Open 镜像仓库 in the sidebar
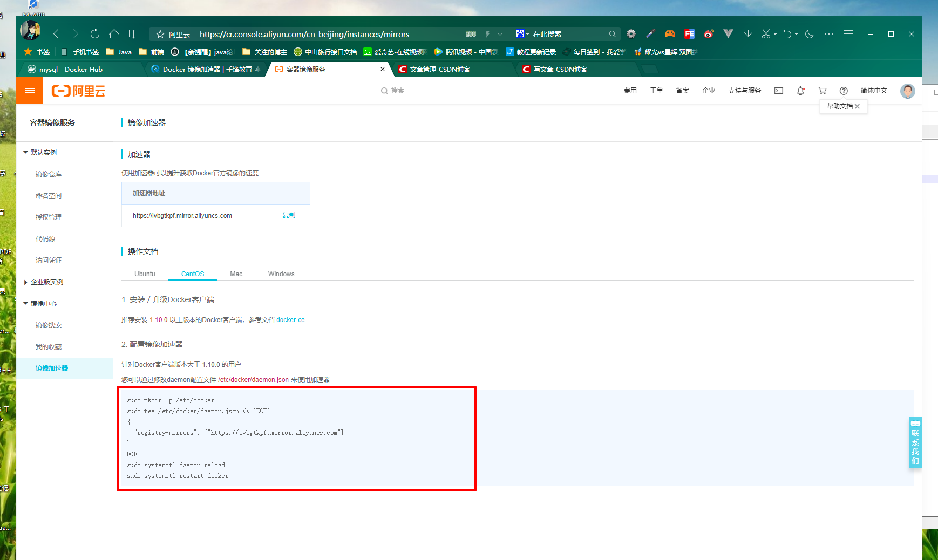 coord(49,174)
